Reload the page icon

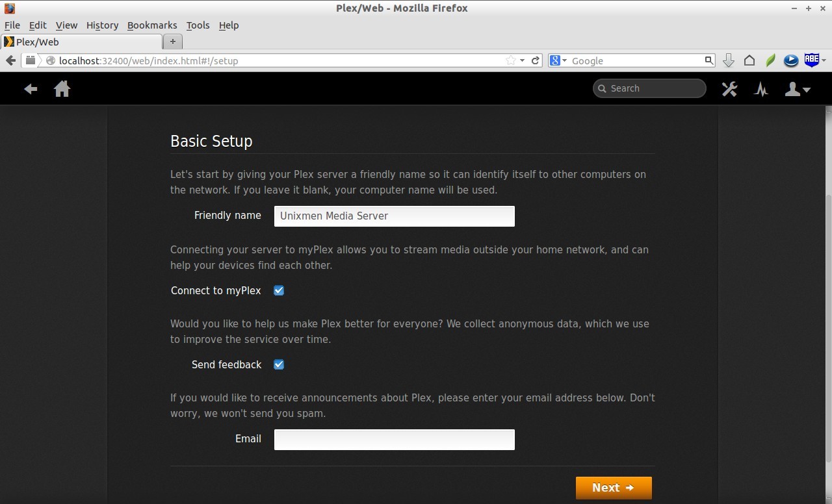pos(536,60)
